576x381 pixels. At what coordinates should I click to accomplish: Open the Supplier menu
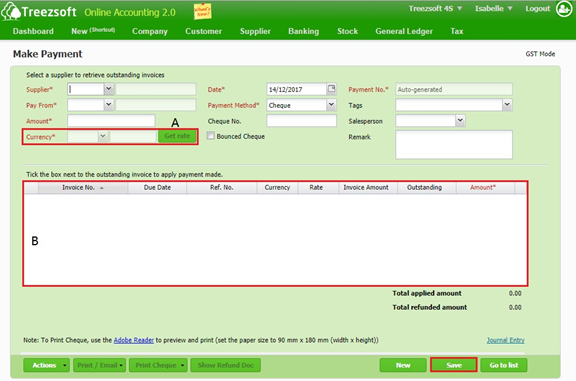click(x=255, y=31)
